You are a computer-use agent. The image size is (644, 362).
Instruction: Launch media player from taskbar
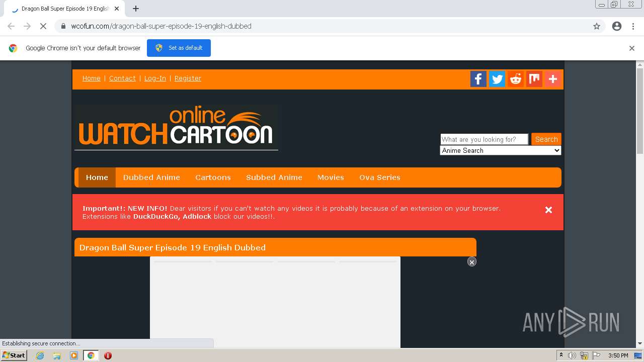click(x=74, y=355)
